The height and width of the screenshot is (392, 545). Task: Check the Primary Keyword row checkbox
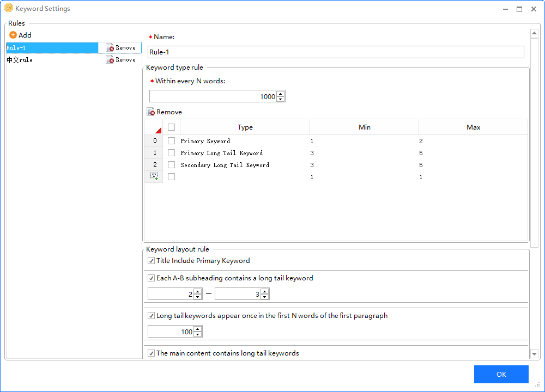tap(171, 141)
